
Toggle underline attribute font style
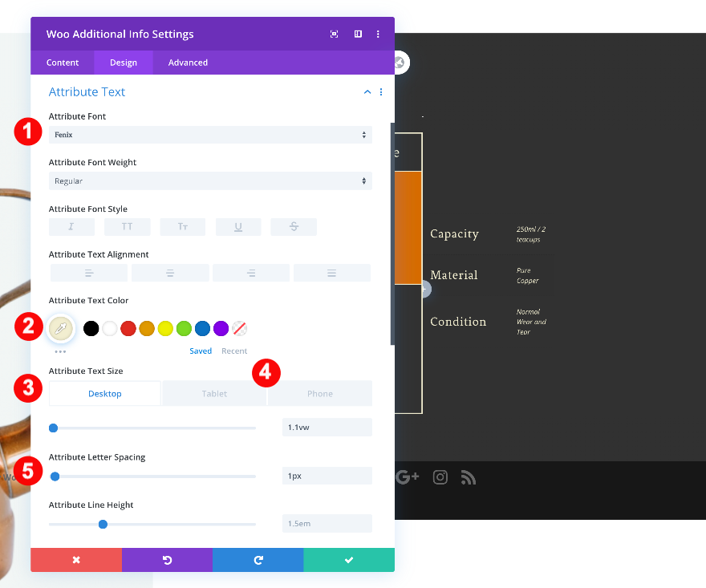pos(238,226)
